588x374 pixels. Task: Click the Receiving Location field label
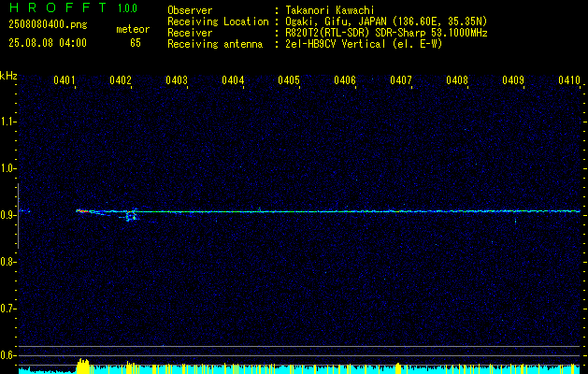tap(218, 22)
